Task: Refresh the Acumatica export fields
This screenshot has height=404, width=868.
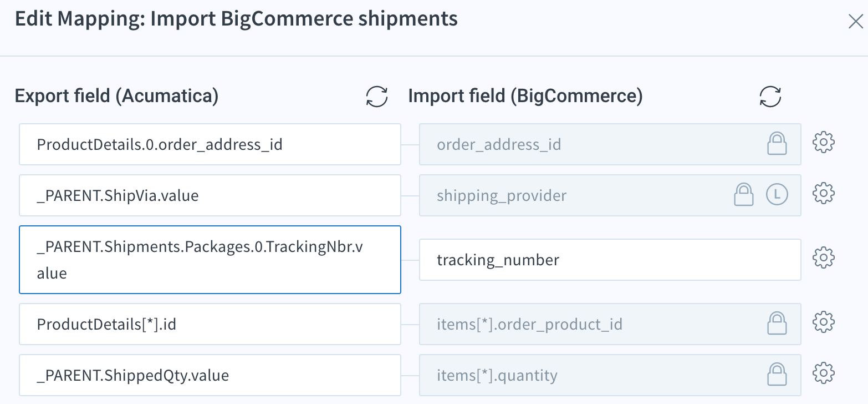Action: pos(377,97)
